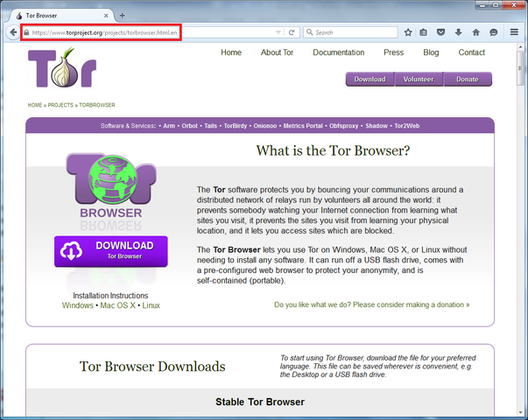Click the 'Tor Browser Downloads' heading
The height and width of the screenshot is (420, 528).
pyautogui.click(x=152, y=367)
